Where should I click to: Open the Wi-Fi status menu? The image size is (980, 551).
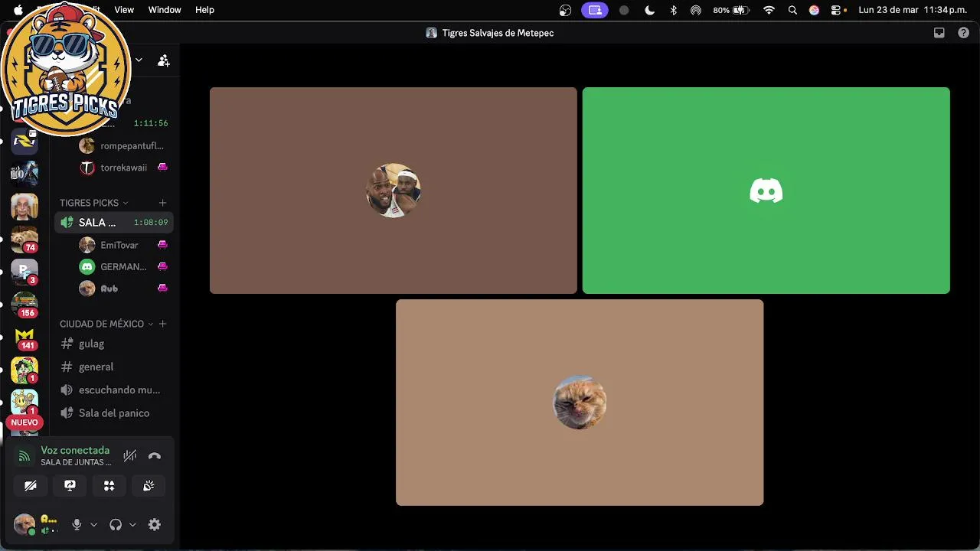click(769, 10)
